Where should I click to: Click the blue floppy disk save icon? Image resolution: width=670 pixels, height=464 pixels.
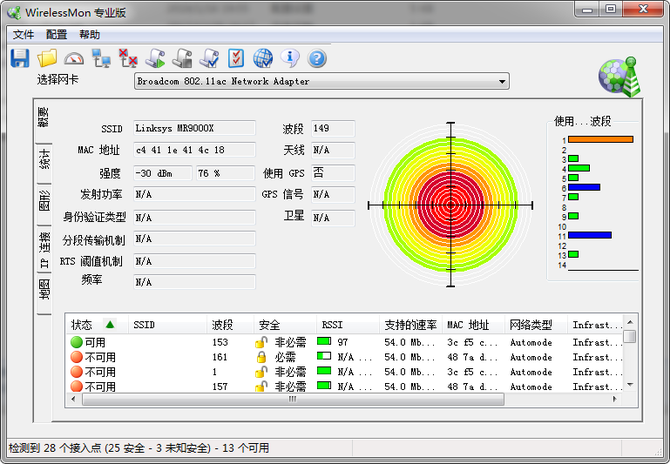tap(19, 58)
